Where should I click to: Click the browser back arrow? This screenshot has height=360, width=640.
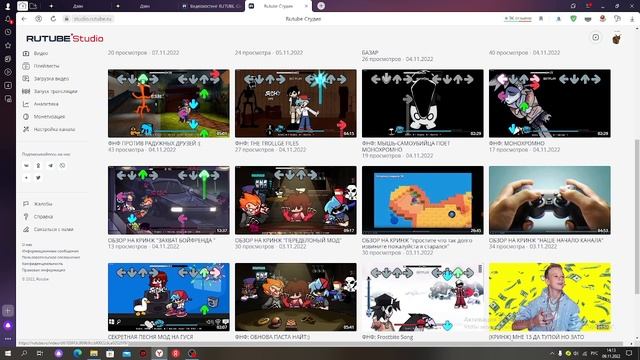click(x=24, y=19)
